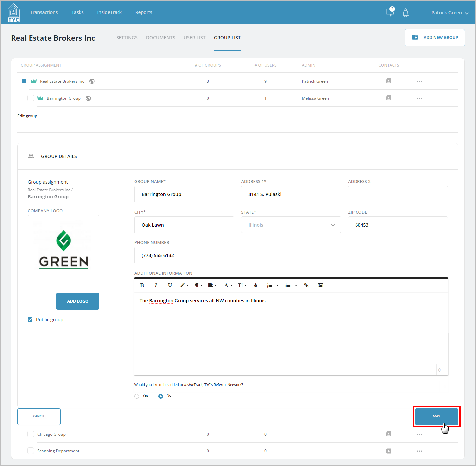Click the Save button
Screen dimensions: 476x466
point(437,416)
